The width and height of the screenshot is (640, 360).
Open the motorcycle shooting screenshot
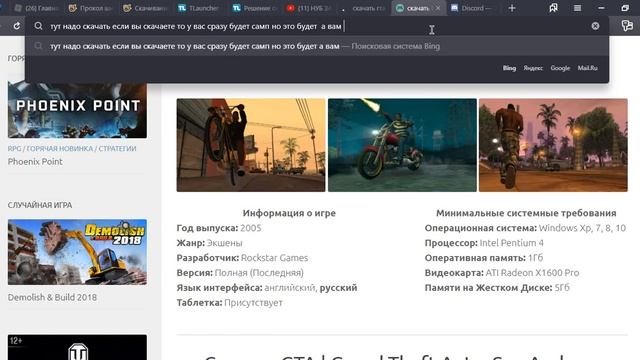pyautogui.click(x=402, y=145)
